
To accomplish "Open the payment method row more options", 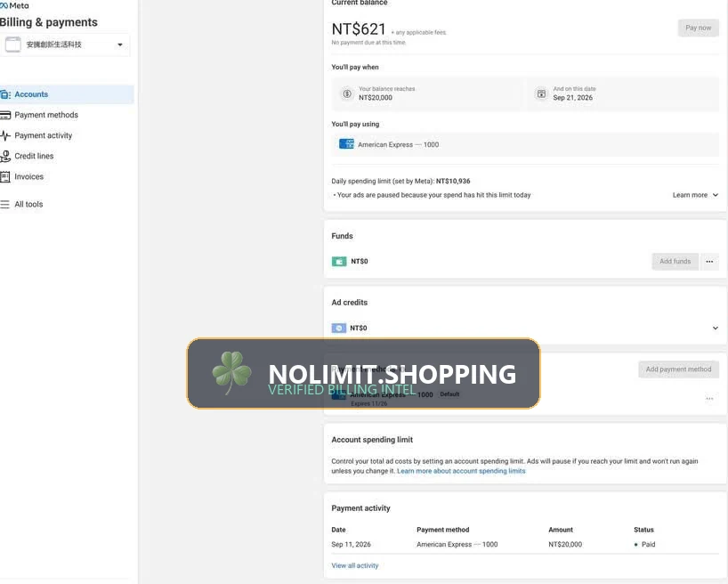I will (x=709, y=399).
